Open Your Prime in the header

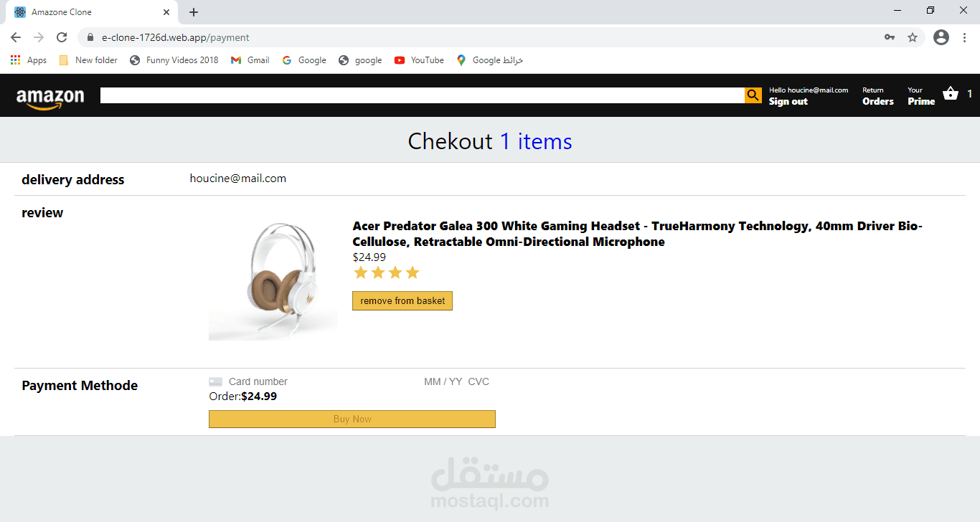click(x=921, y=96)
